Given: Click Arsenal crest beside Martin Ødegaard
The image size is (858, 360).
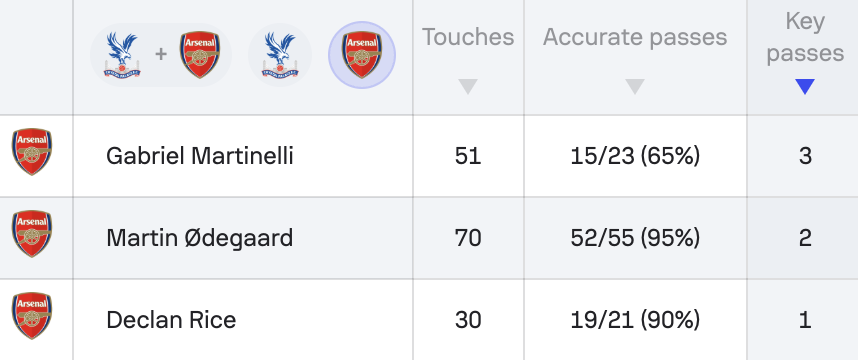Looking at the screenshot, I should pyautogui.click(x=32, y=234).
